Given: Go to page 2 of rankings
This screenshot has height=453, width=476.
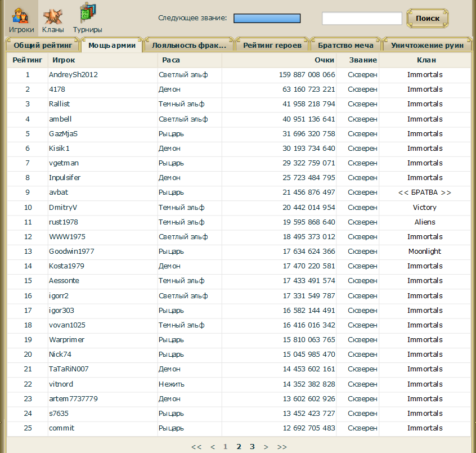Looking at the screenshot, I should point(239,447).
